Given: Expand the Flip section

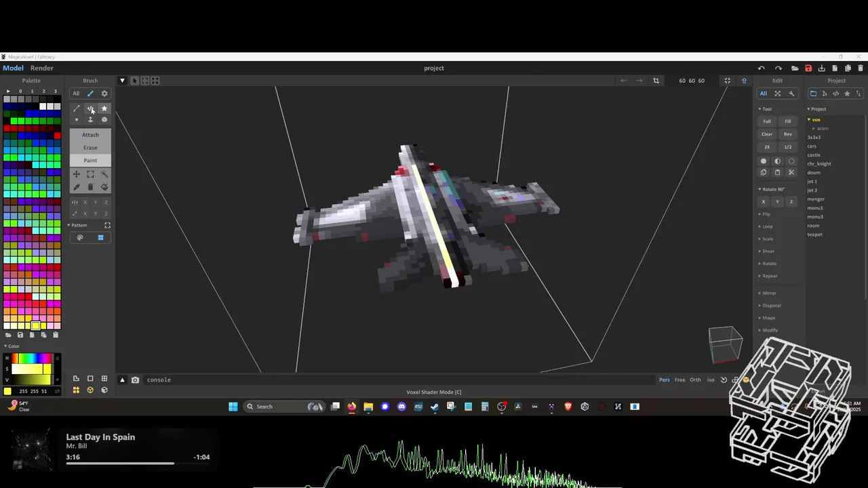Looking at the screenshot, I should coord(764,214).
